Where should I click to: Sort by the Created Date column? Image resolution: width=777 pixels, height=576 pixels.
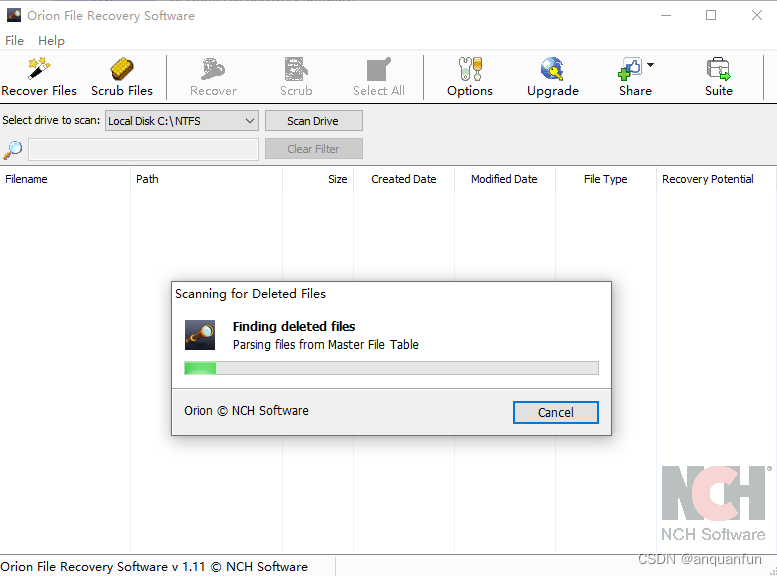pyautogui.click(x=404, y=179)
